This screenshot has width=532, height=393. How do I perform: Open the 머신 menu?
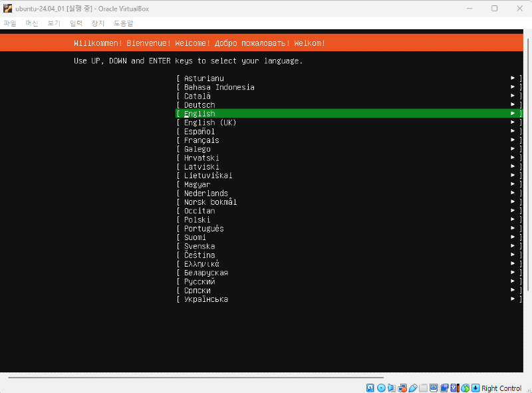32,23
